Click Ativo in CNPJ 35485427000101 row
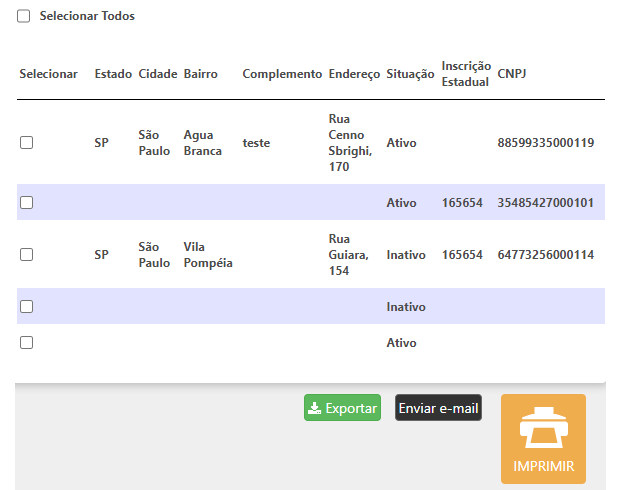This screenshot has width=627, height=490. point(401,203)
